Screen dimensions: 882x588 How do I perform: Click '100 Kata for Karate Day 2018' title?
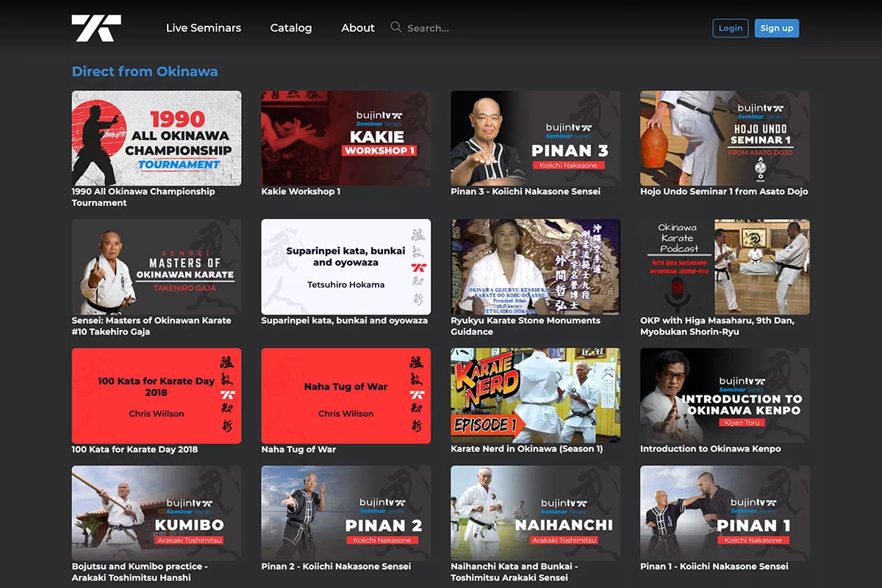(x=135, y=449)
